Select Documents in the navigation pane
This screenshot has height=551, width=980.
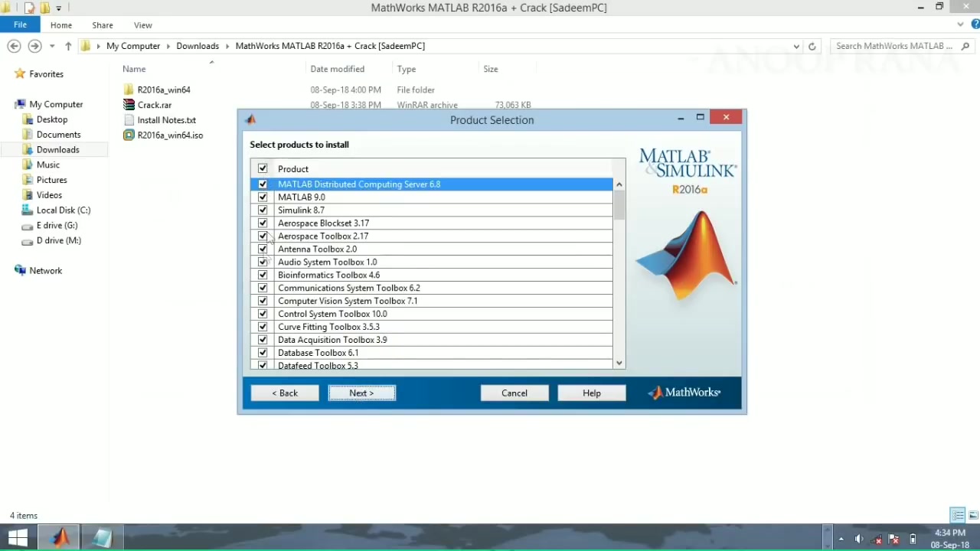[x=58, y=135]
